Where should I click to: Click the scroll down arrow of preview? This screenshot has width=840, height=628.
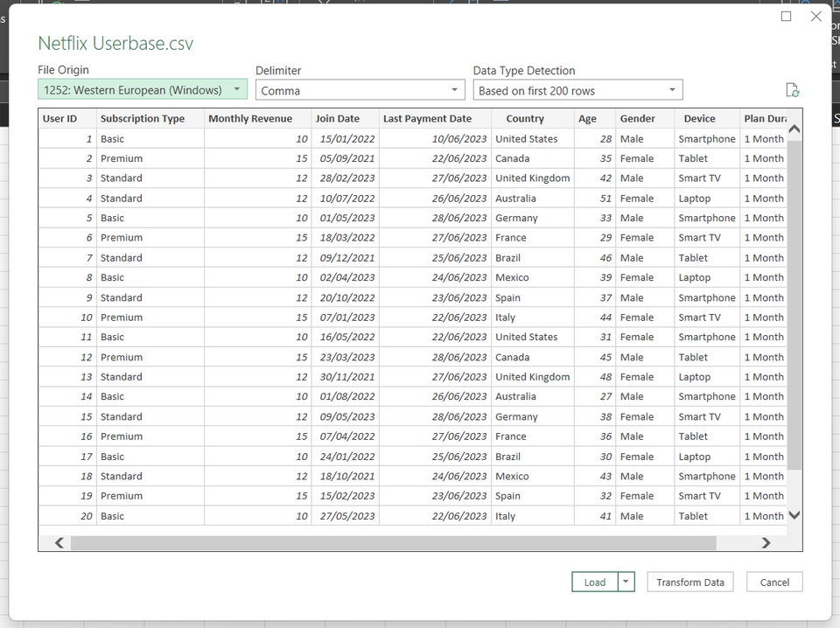click(794, 515)
